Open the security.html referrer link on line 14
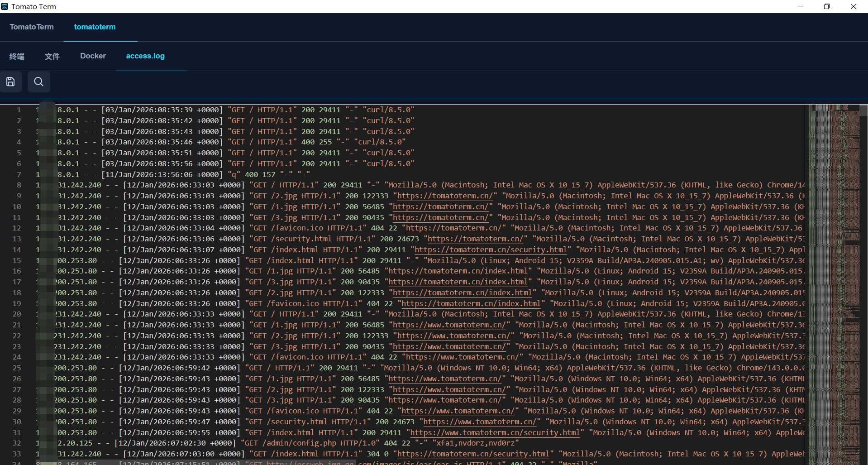 [491, 250]
